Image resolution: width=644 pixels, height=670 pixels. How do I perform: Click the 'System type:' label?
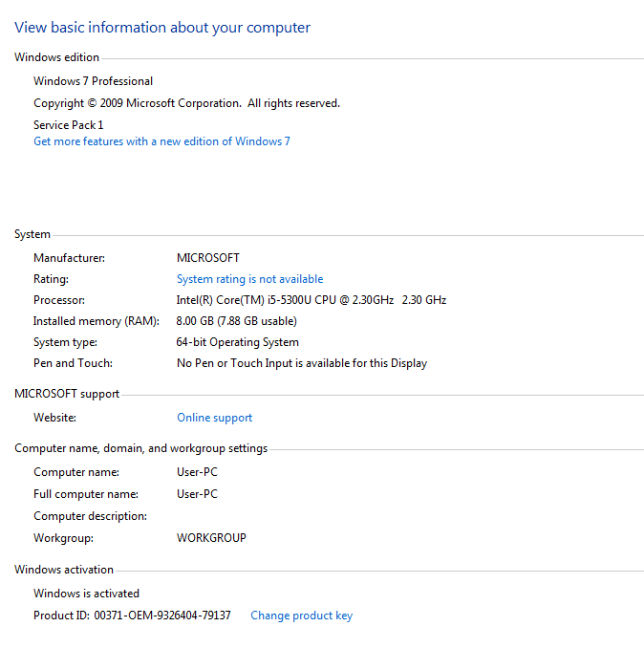(65, 343)
